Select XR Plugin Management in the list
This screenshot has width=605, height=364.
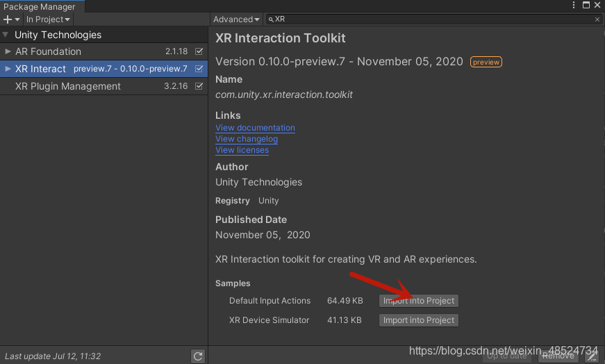[68, 86]
